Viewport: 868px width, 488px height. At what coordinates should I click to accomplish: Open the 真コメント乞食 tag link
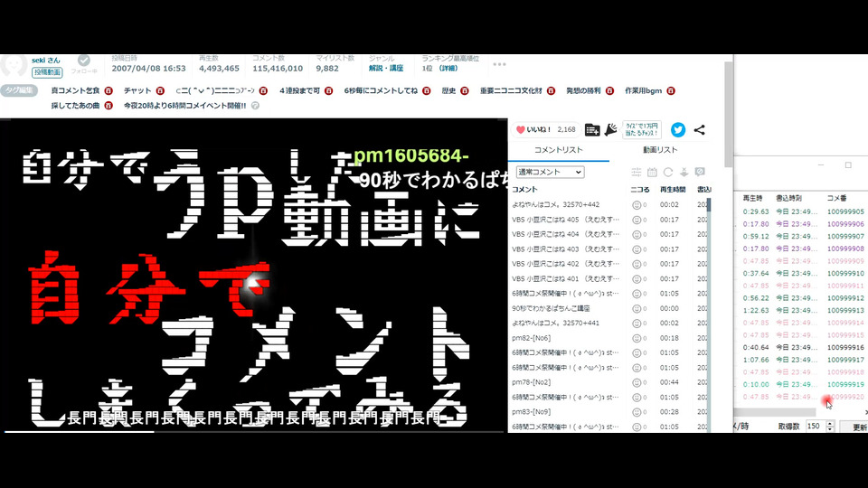(75, 90)
